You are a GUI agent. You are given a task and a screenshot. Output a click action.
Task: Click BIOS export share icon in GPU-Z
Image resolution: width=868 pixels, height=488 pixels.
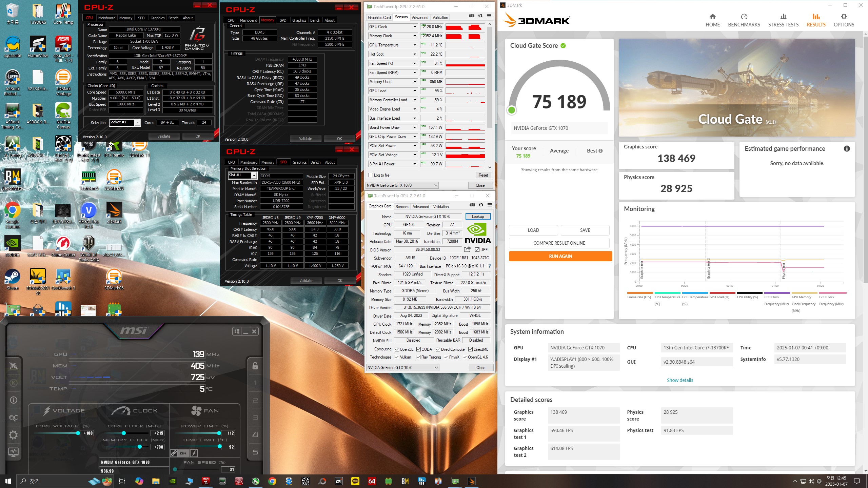467,249
